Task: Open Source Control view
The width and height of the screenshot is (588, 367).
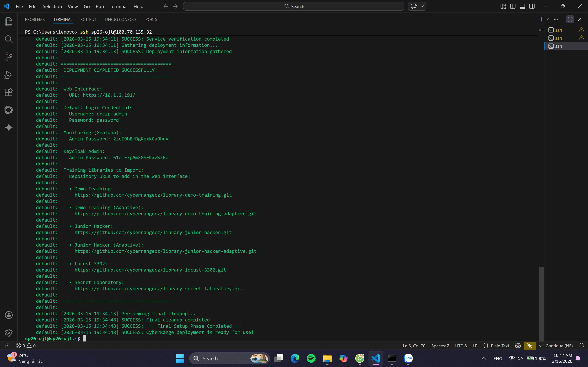Action: (x=9, y=57)
